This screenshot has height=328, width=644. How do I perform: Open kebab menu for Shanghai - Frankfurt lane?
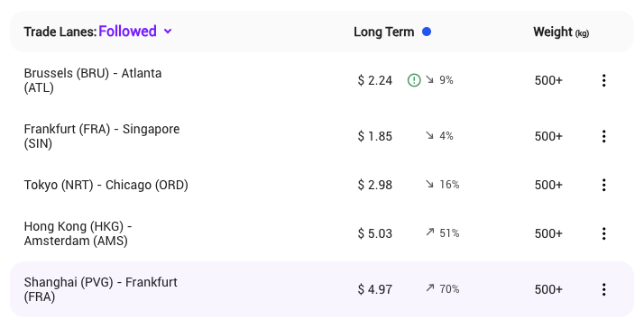[603, 289]
